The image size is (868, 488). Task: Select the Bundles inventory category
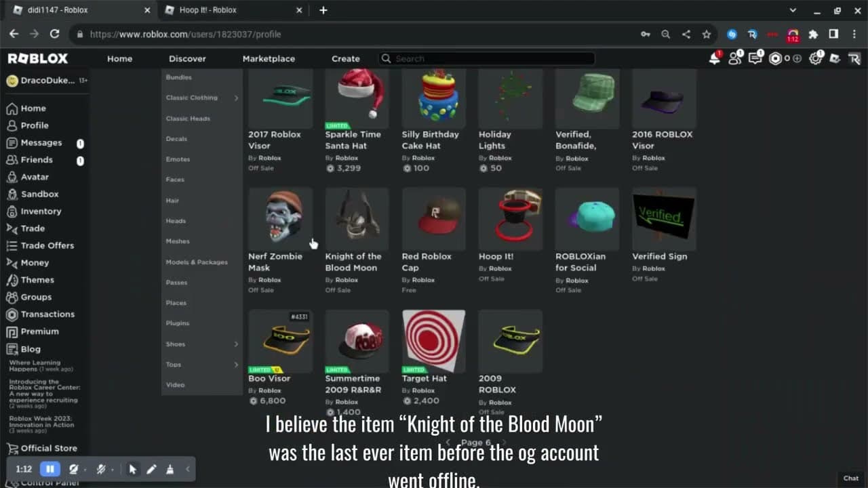tap(179, 77)
